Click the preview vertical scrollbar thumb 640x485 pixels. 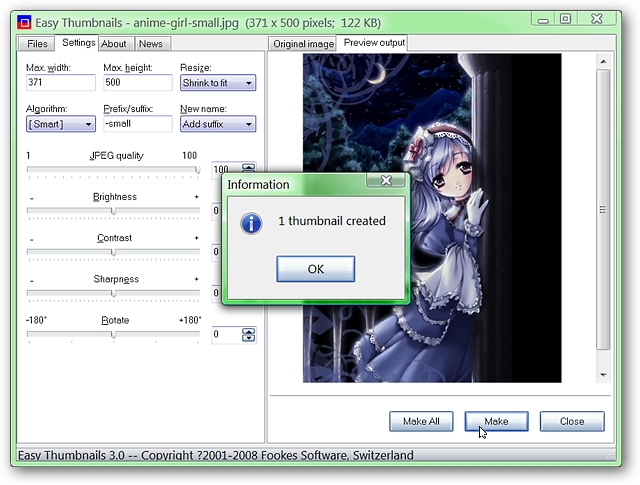[x=603, y=209]
